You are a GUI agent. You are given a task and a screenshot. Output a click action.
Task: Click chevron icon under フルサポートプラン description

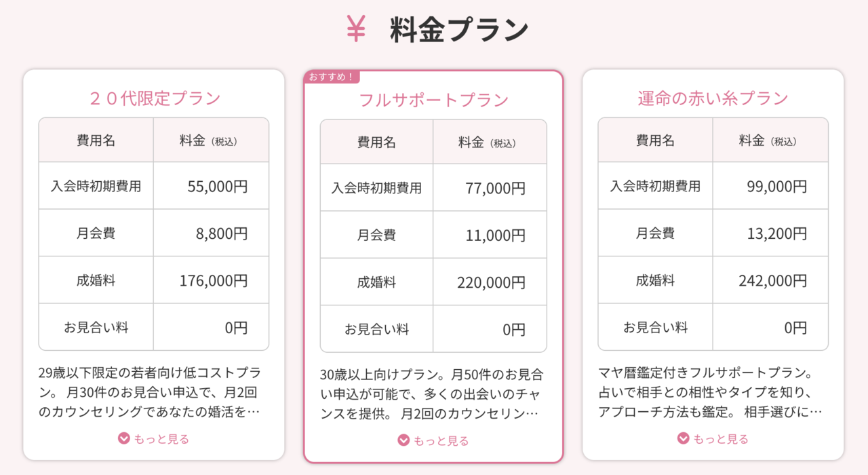[x=403, y=440]
